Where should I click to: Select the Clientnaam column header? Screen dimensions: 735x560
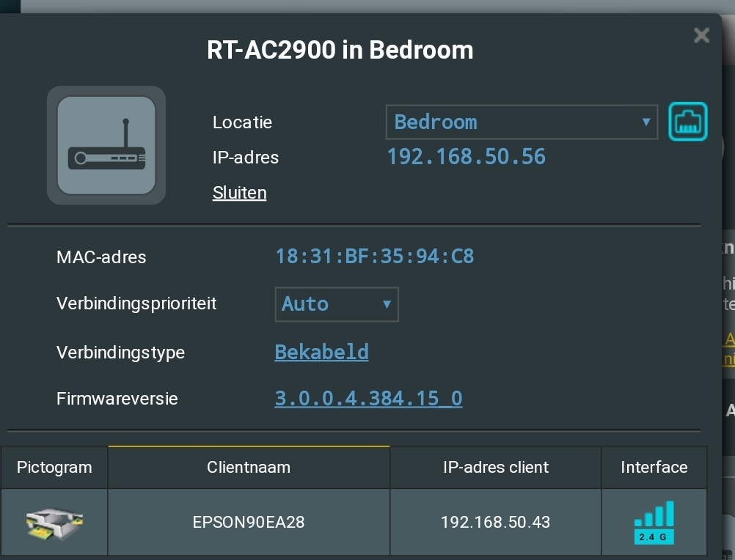[249, 467]
